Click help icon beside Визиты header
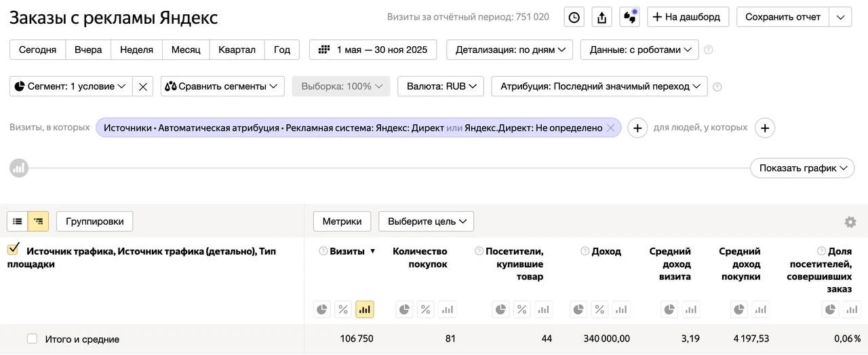This screenshot has height=355, width=868. click(x=323, y=251)
